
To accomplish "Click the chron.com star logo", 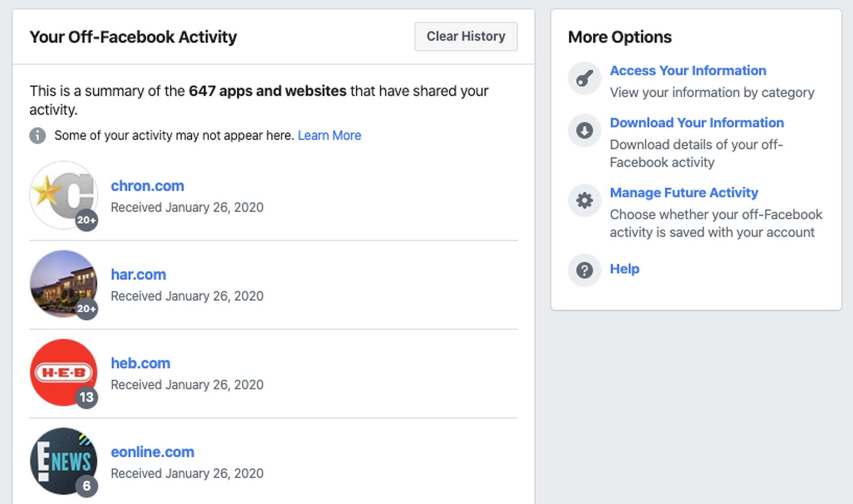I will click(x=64, y=195).
